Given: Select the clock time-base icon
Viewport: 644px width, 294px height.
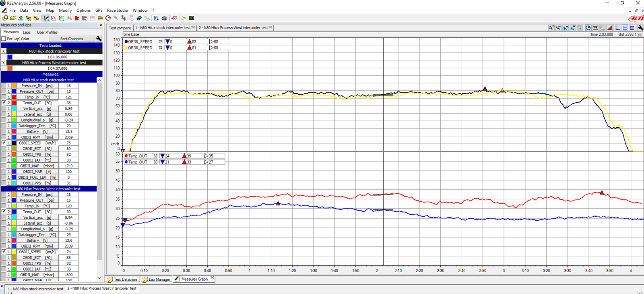Looking at the screenshot, I should pos(588,28).
